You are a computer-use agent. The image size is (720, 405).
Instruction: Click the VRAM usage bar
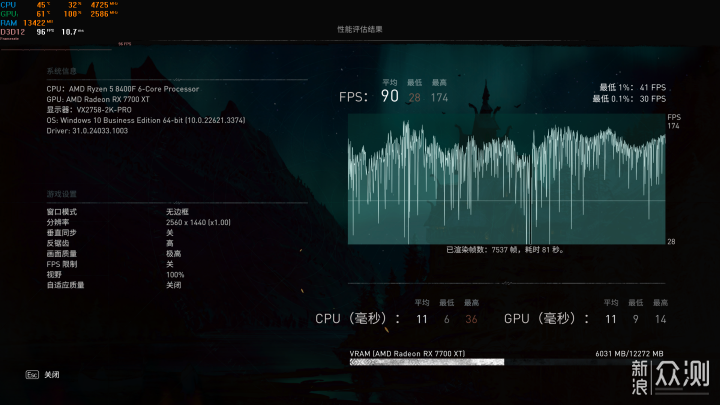(x=506, y=362)
